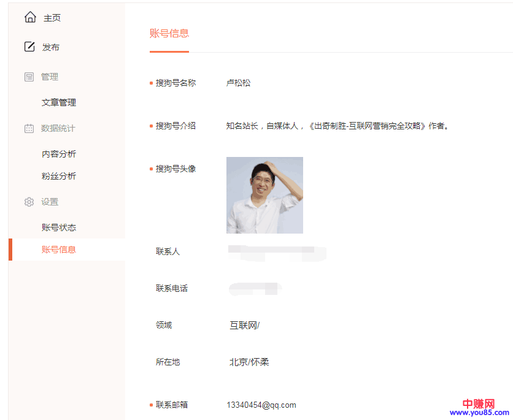Click the publish pencil icon
The image size is (513, 420).
click(29, 47)
